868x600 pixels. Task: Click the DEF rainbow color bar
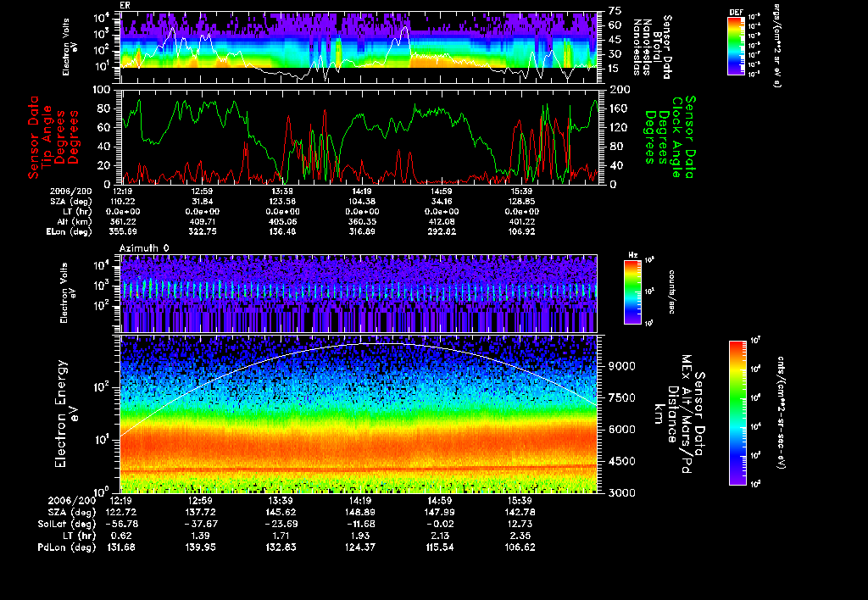pos(736,46)
